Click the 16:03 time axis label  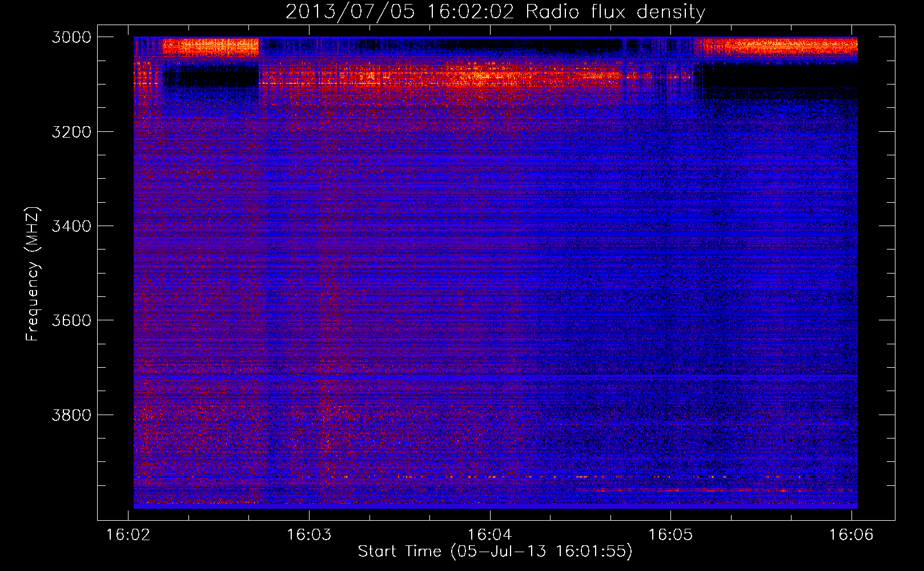pyautogui.click(x=309, y=535)
